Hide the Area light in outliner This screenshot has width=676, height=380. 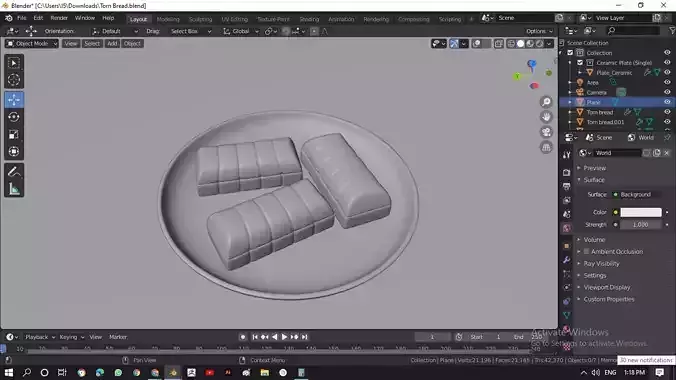coord(667,82)
